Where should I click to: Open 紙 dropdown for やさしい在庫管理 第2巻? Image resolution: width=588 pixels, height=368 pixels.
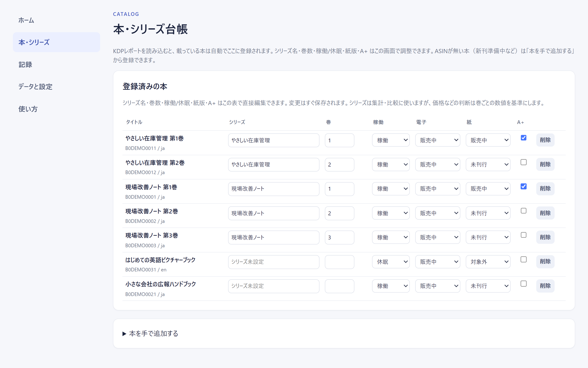point(488,164)
